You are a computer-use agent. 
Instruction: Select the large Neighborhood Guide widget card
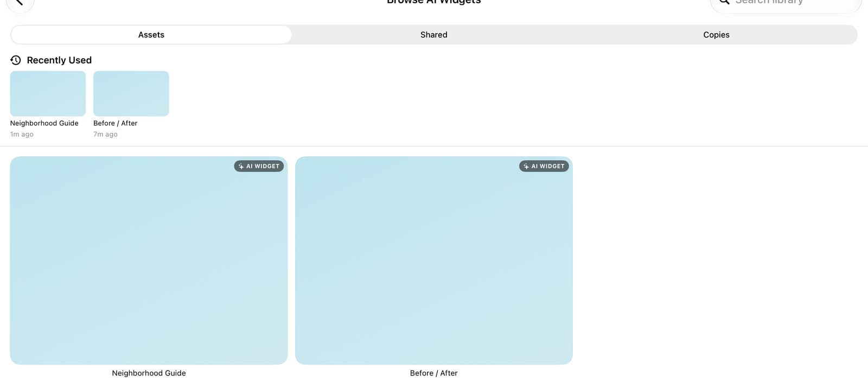(x=149, y=260)
